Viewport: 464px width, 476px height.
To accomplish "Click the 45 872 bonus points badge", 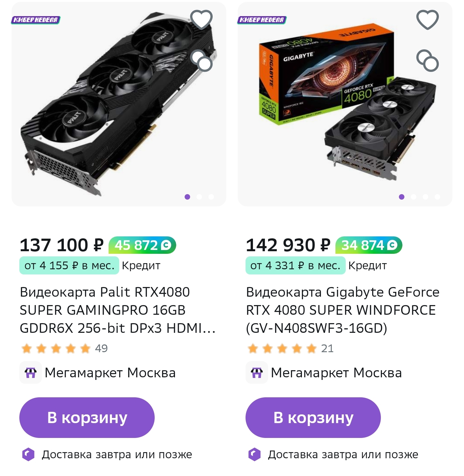I will [x=142, y=245].
